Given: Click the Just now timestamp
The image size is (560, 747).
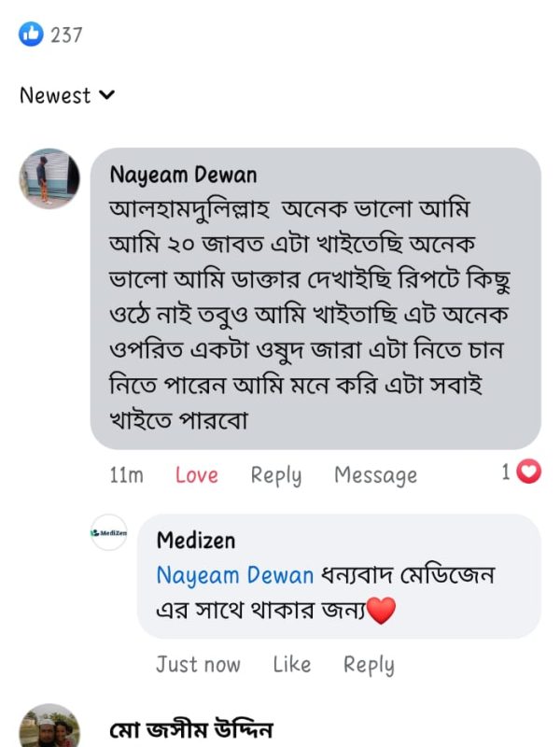Looking at the screenshot, I should tap(198, 665).
